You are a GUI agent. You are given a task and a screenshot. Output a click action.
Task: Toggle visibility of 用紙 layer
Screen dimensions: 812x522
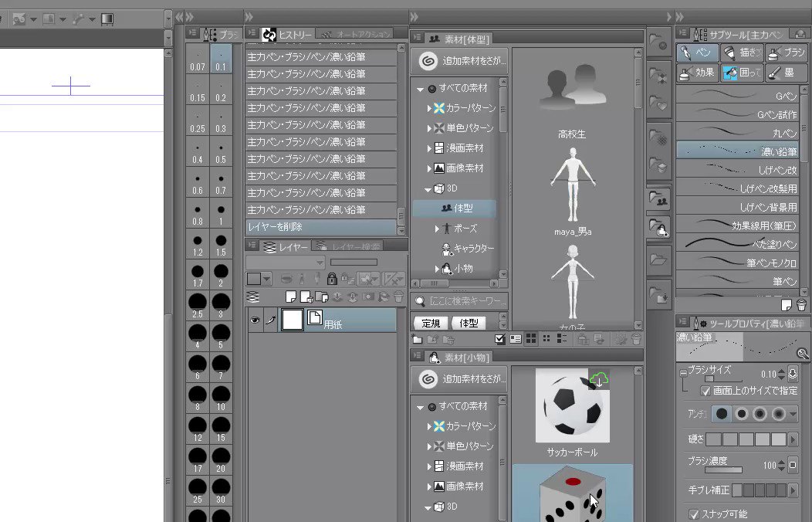(x=255, y=320)
